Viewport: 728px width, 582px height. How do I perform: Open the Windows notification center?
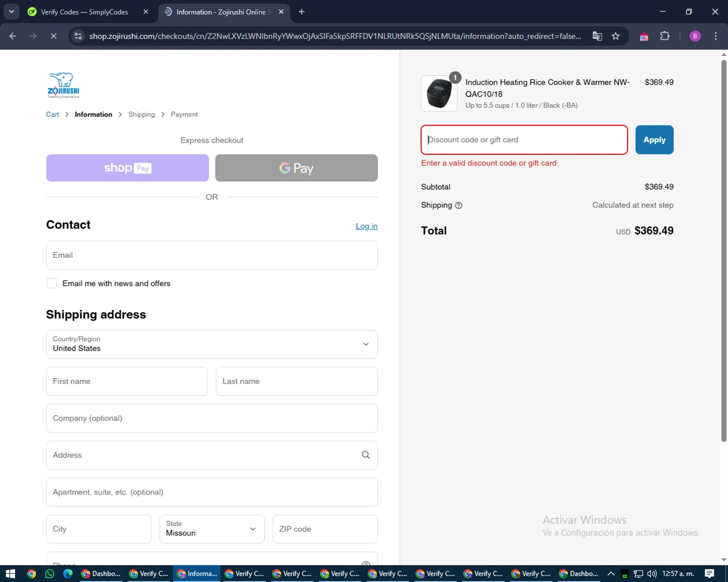[x=710, y=574]
